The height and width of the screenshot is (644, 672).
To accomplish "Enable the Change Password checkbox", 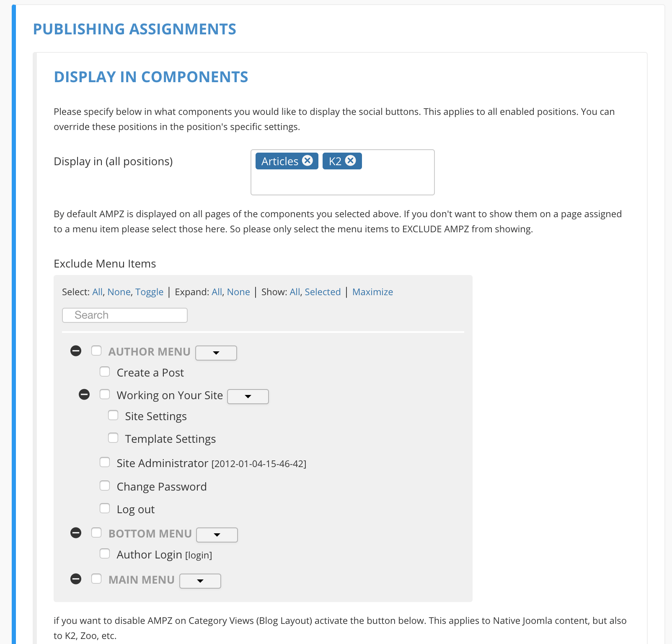I will tap(105, 486).
